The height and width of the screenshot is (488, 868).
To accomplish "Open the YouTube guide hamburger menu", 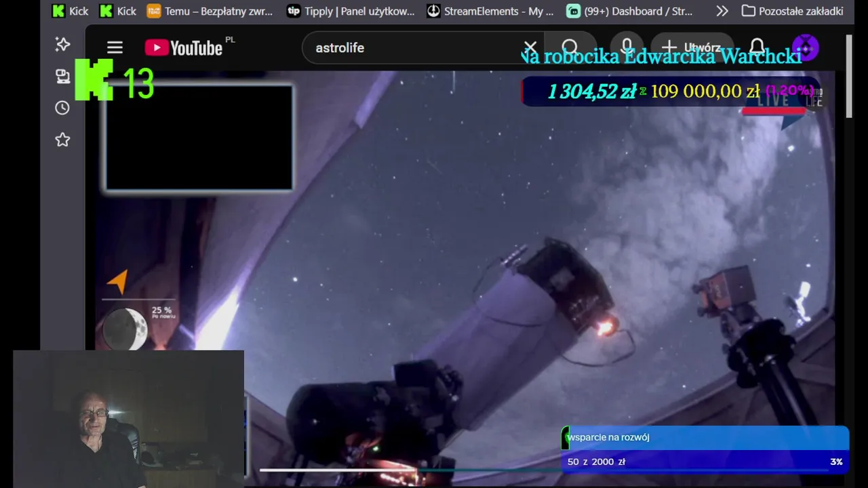I will click(115, 47).
